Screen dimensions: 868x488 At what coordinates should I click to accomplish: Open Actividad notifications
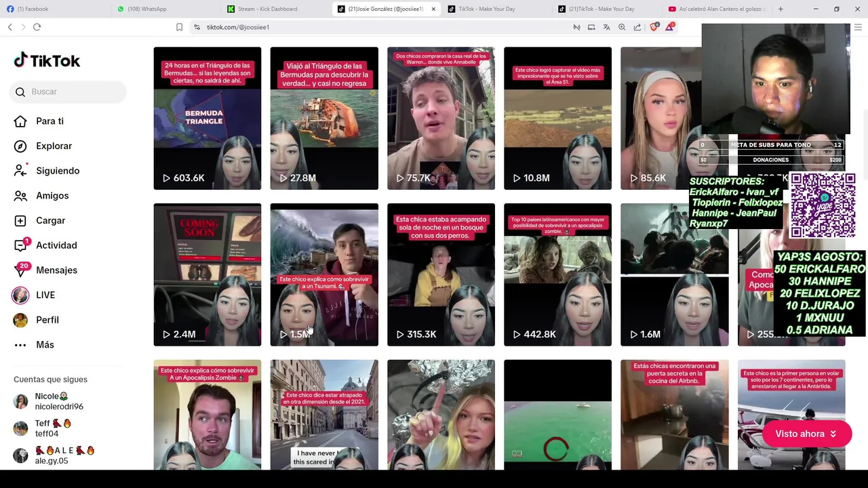56,245
